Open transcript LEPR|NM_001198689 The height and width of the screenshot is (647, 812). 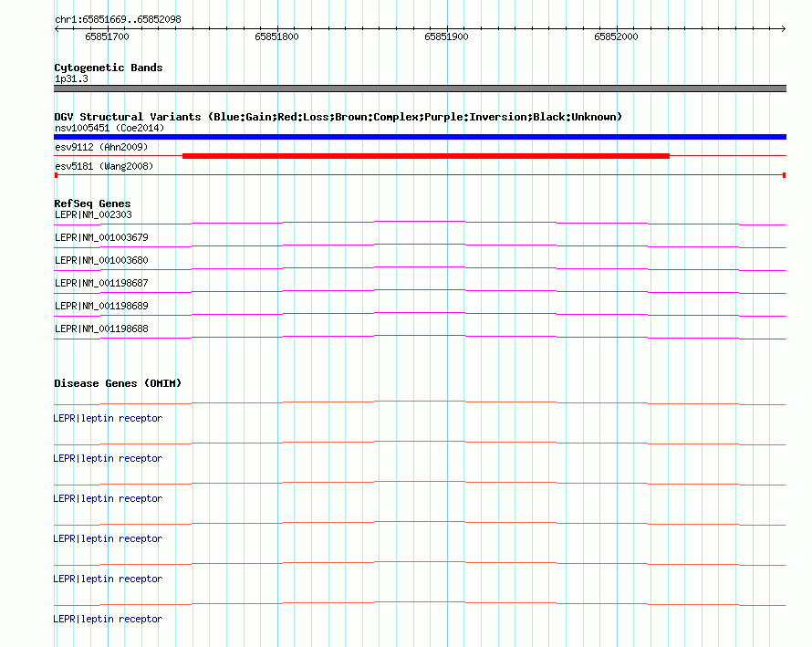[101, 306]
